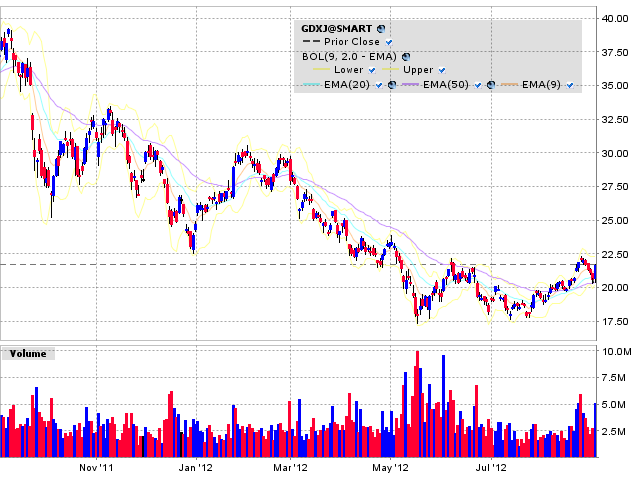Click the Upper legend label

pyautogui.click(x=418, y=70)
